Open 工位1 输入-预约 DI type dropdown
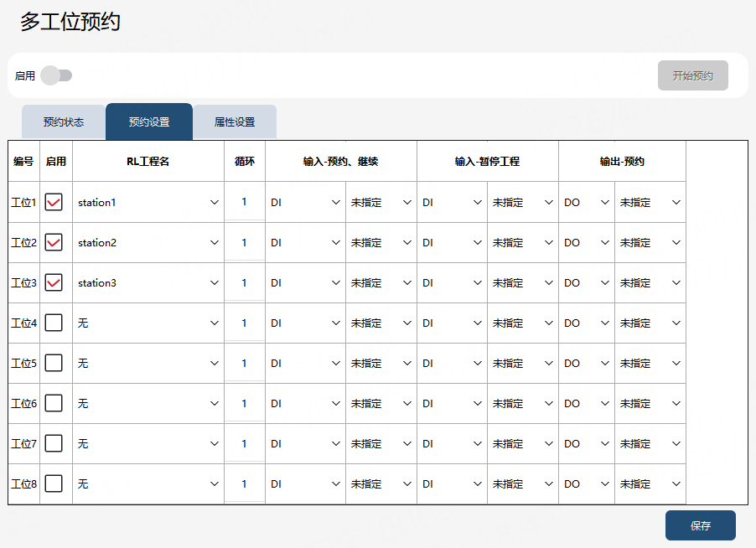The height and width of the screenshot is (548, 756). [x=305, y=203]
